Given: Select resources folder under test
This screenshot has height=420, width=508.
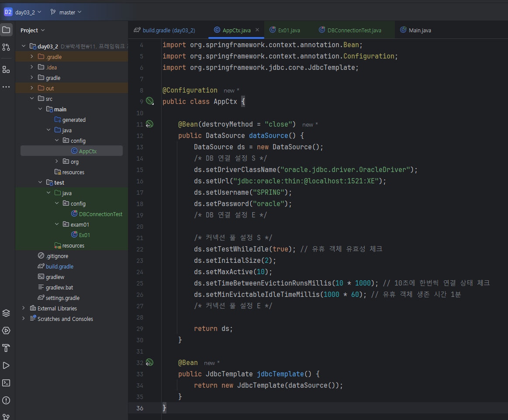Looking at the screenshot, I should (69, 245).
